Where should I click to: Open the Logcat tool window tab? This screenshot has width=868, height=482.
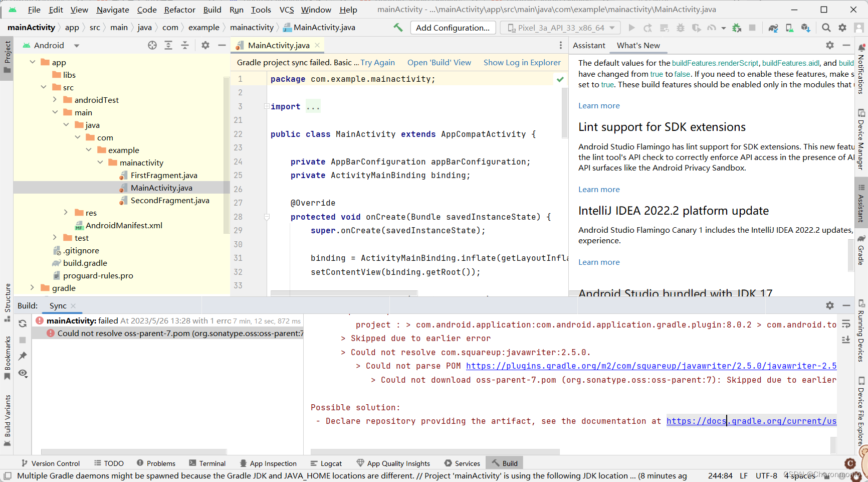click(326, 463)
